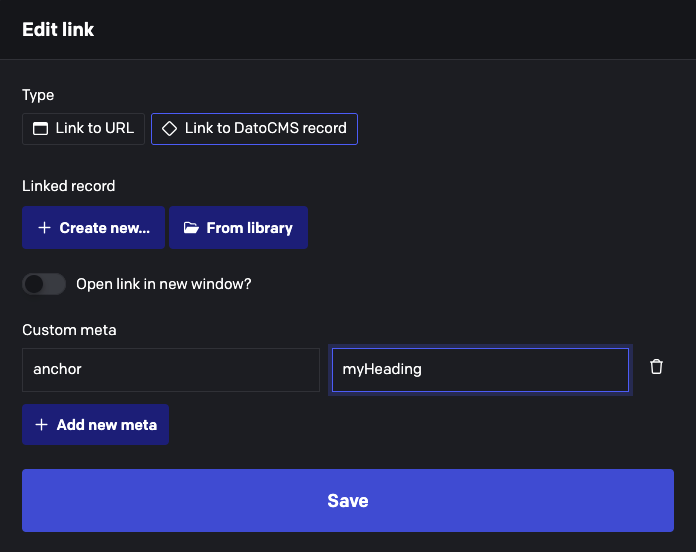Image resolution: width=696 pixels, height=552 pixels.
Task: Click the anchor meta key field
Action: coord(171,370)
